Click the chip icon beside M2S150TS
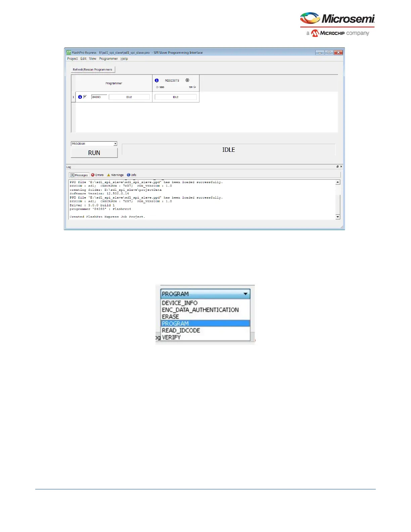 click(187, 80)
